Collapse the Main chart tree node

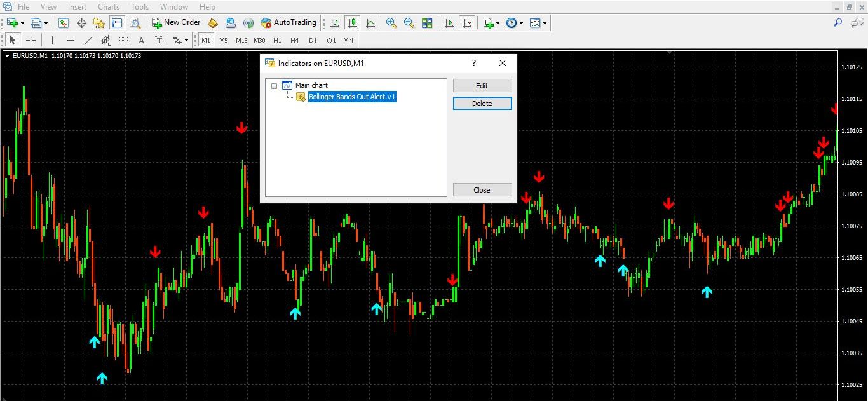click(274, 85)
